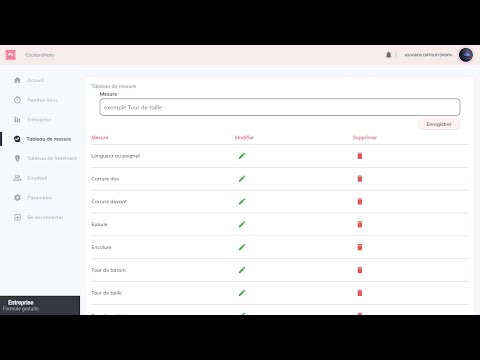Click the clock icon beside Rendez-vous

[x=17, y=100]
